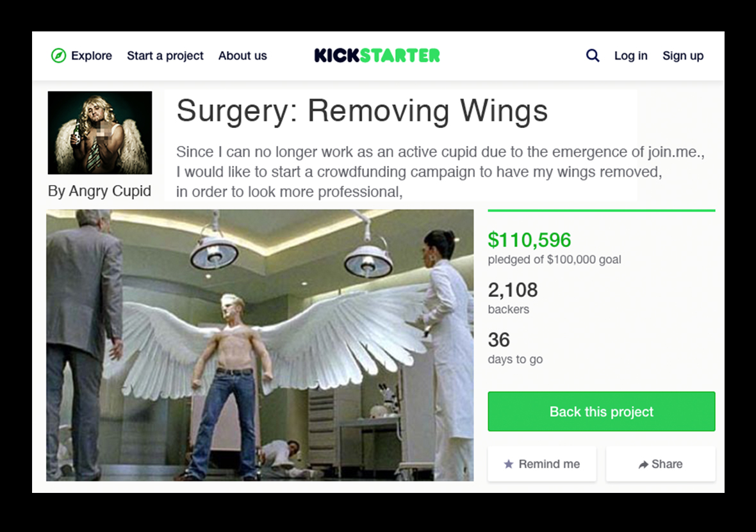Click the star icon in Remind me

[x=509, y=464]
